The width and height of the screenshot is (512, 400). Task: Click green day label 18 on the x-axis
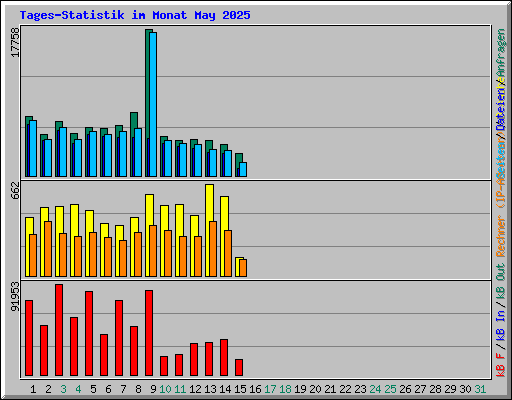[x=285, y=389]
